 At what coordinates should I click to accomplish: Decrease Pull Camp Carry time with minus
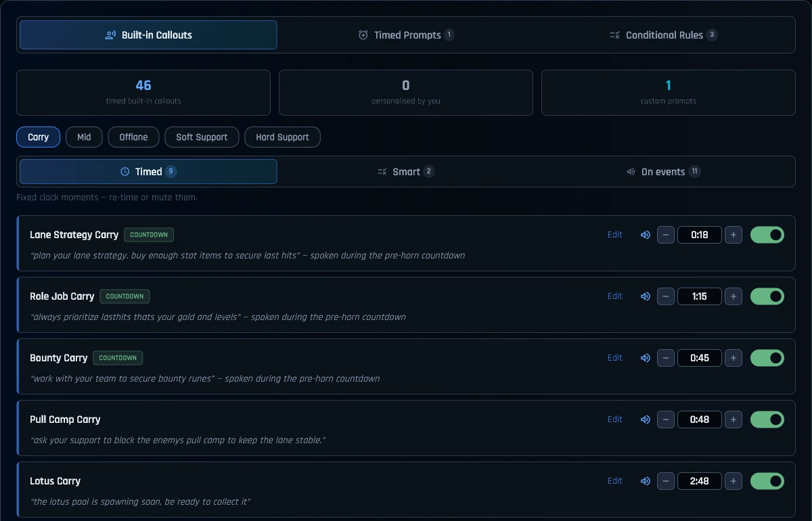(666, 420)
